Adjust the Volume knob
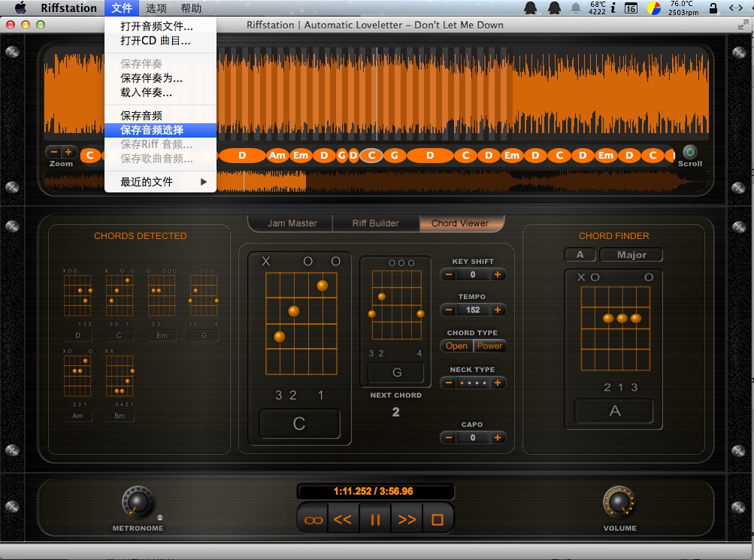Screen dimensions: 754x560 coord(619,502)
